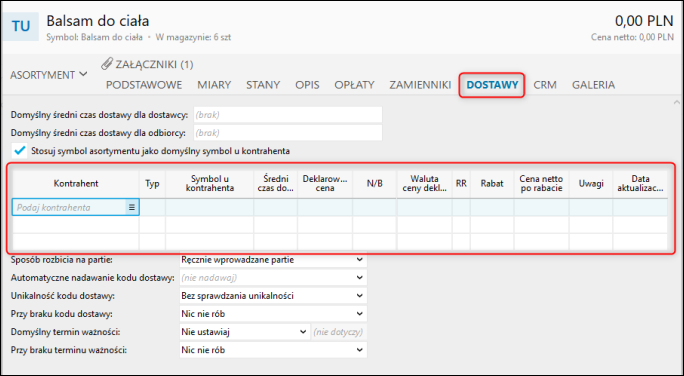Click supplier average delivery time field
Viewport: 684px width, 376px height.
point(287,115)
